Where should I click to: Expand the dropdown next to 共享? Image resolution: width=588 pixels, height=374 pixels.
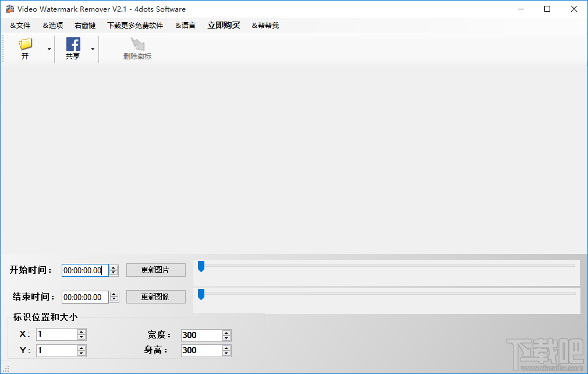tap(93, 49)
